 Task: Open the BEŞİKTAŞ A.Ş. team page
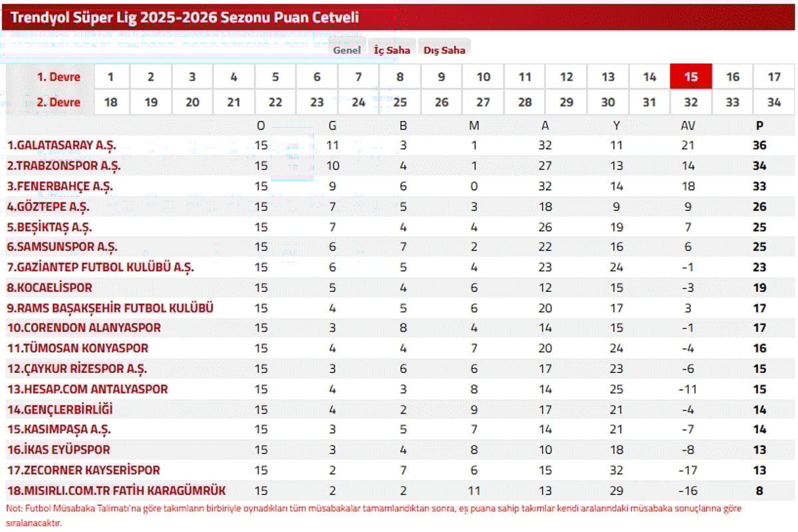click(x=49, y=227)
